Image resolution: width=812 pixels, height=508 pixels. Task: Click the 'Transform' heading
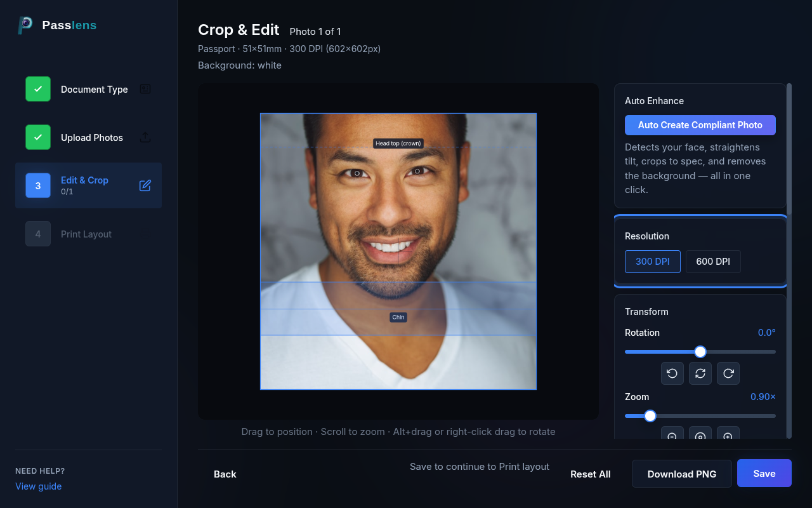[646, 312]
